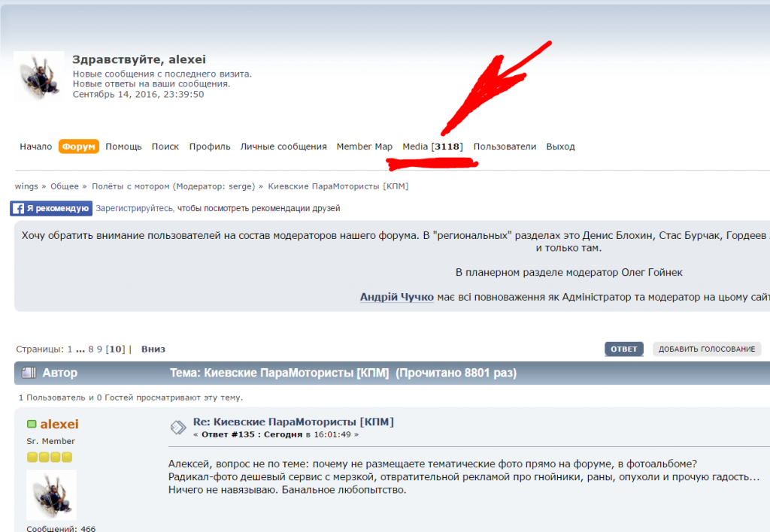Open Профиль from the navigation bar

tap(210, 147)
